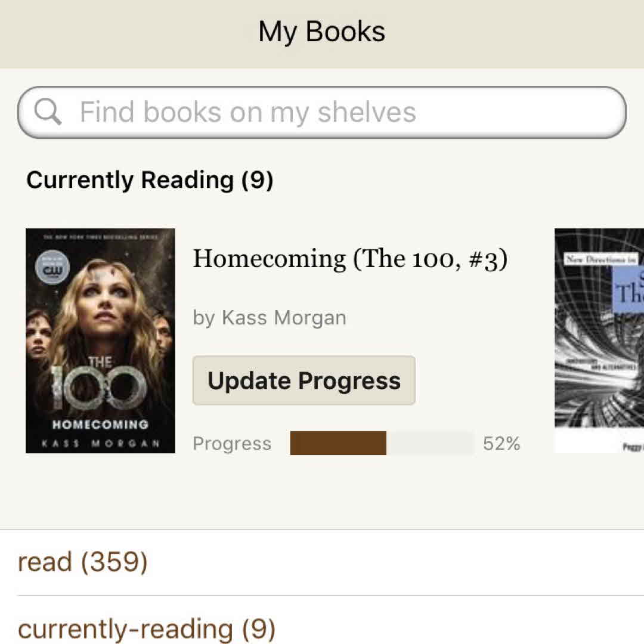Focus the 'Find books on my shelves' field

tap(322, 112)
